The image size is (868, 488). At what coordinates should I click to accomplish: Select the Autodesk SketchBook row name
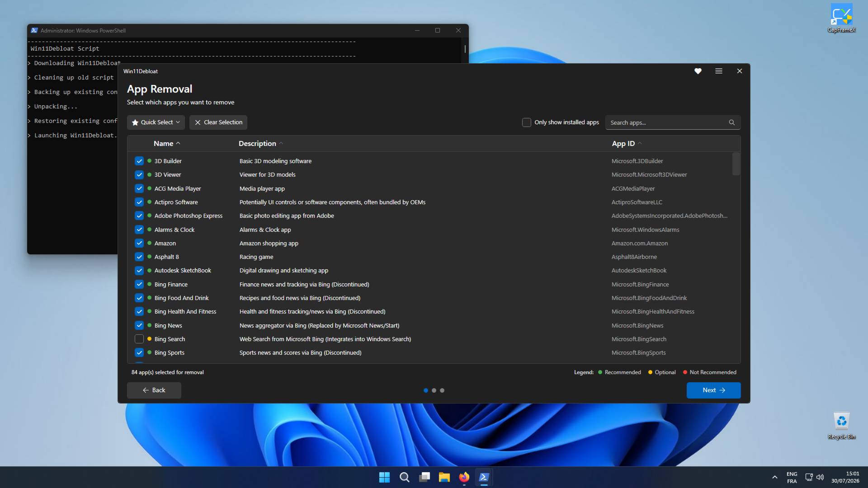click(183, 270)
